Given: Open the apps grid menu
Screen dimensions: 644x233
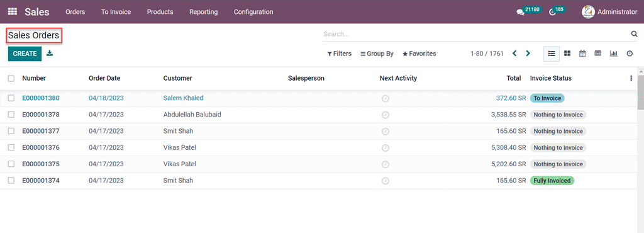Looking at the screenshot, I should 13,11.
